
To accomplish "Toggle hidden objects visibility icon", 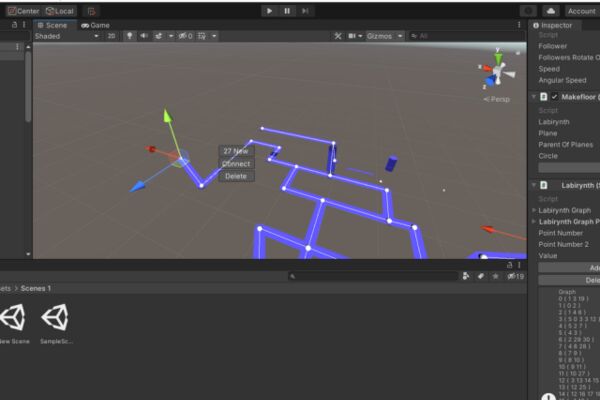I will [x=185, y=36].
